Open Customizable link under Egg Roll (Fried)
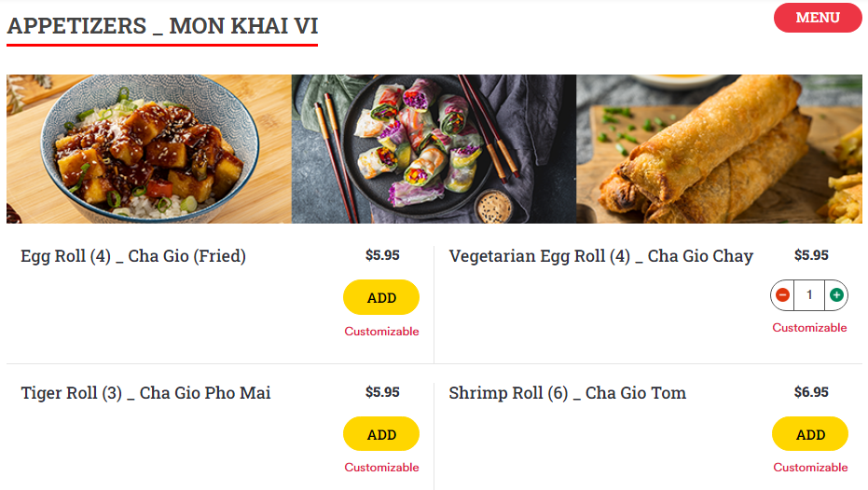This screenshot has height=490, width=868. (381, 332)
